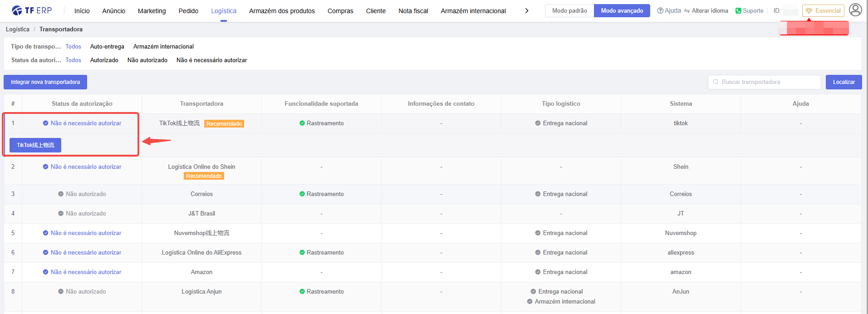
Task: Click the blue status icon in AliExpress row
Action: (x=45, y=253)
